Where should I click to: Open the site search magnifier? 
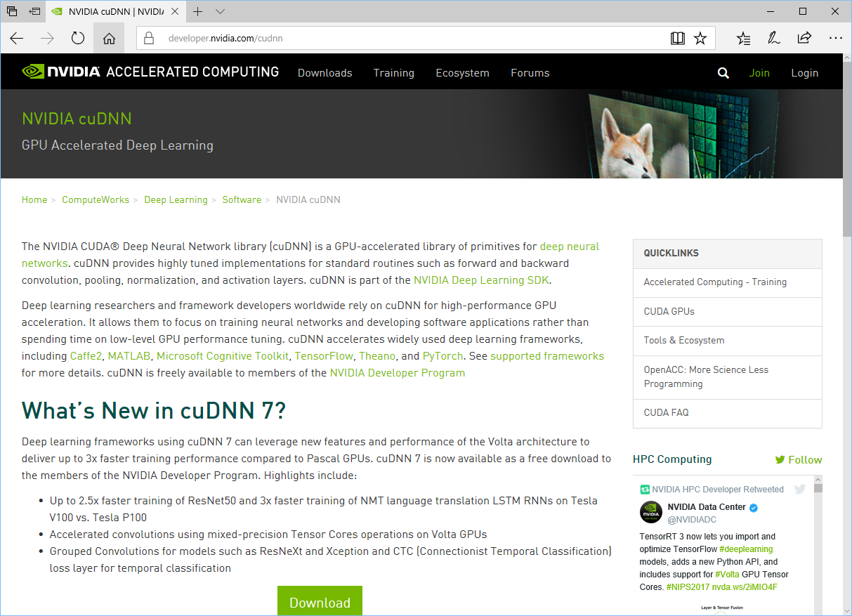tap(723, 73)
